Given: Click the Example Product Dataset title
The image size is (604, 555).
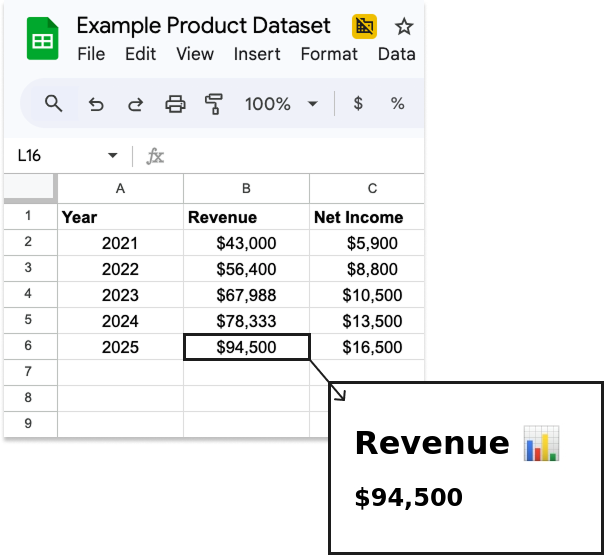Looking at the screenshot, I should point(203,25).
